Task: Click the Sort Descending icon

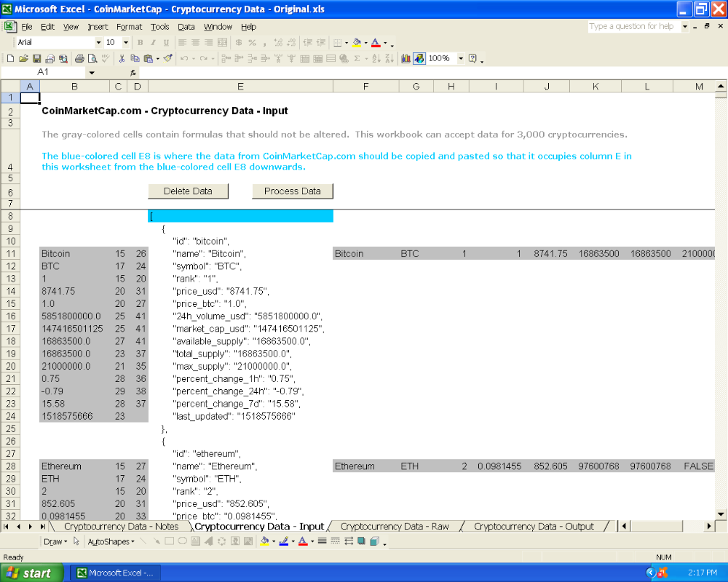Action: [x=389, y=58]
